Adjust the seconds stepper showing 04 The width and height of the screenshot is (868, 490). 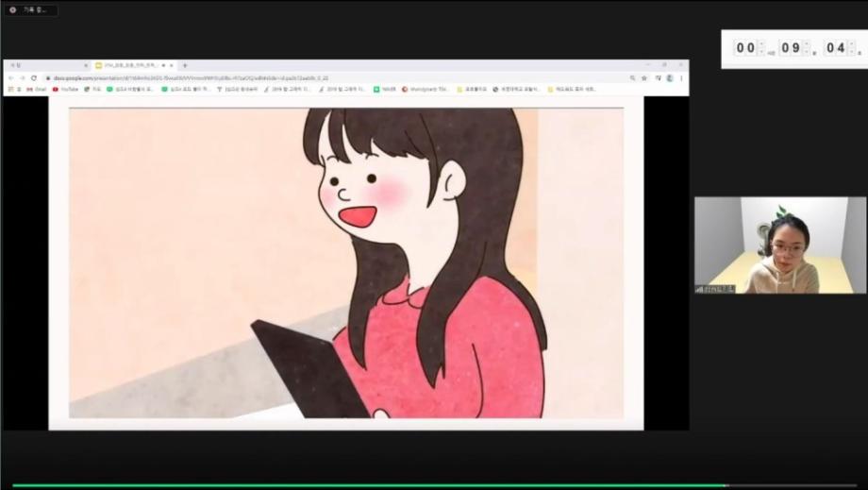coord(851,48)
